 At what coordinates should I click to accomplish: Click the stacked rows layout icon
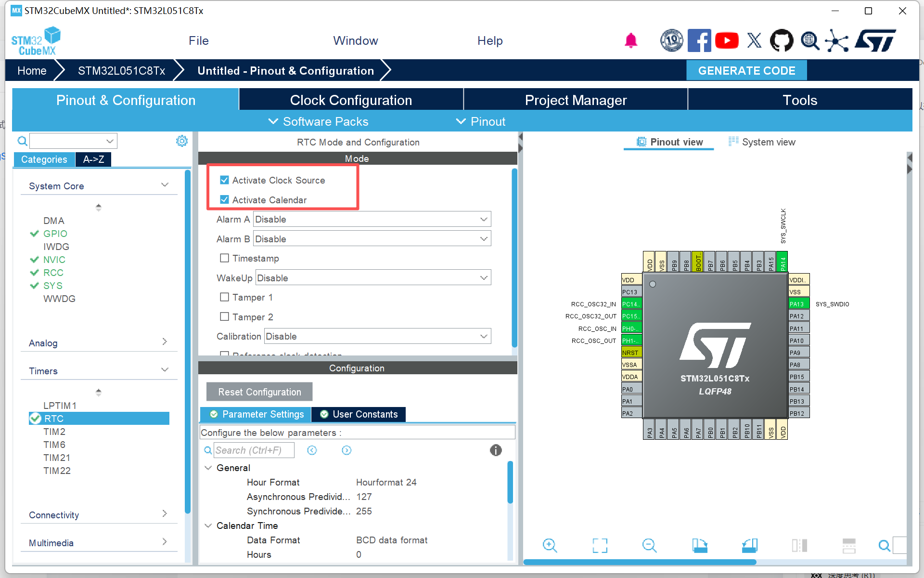tap(849, 545)
